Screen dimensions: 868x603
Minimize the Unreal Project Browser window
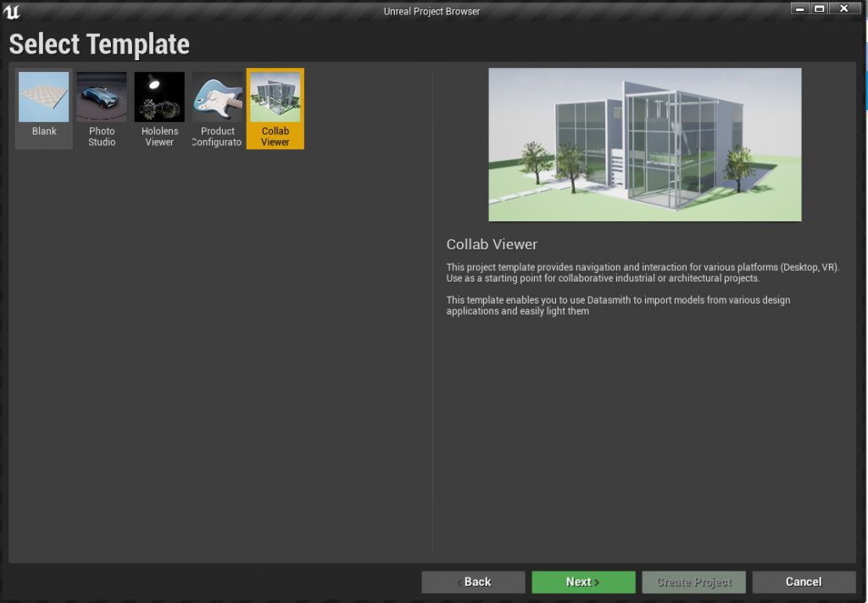(800, 8)
